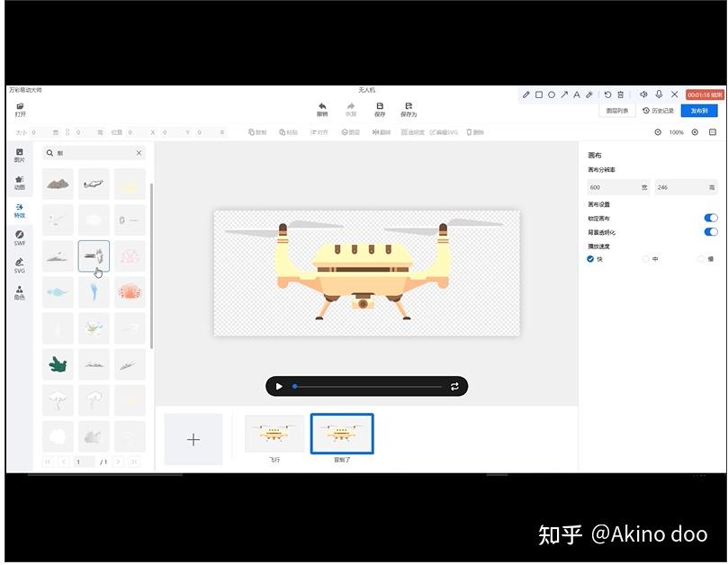Select the ellipse annotation tool
The width and height of the screenshot is (728, 565).
(x=552, y=94)
